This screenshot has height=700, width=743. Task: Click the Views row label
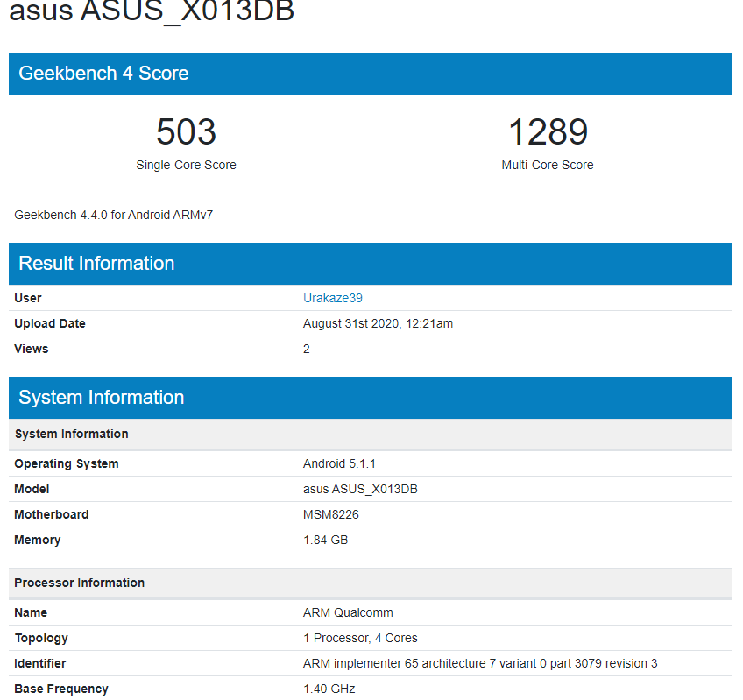tap(32, 350)
